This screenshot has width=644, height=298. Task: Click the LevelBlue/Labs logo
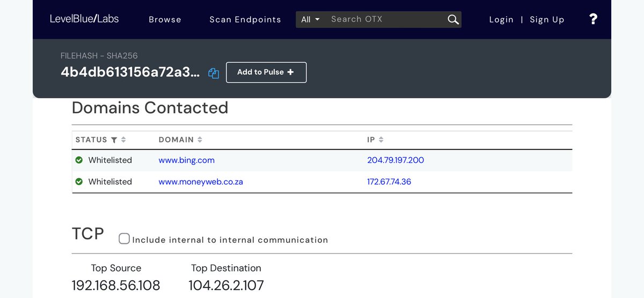(84, 19)
